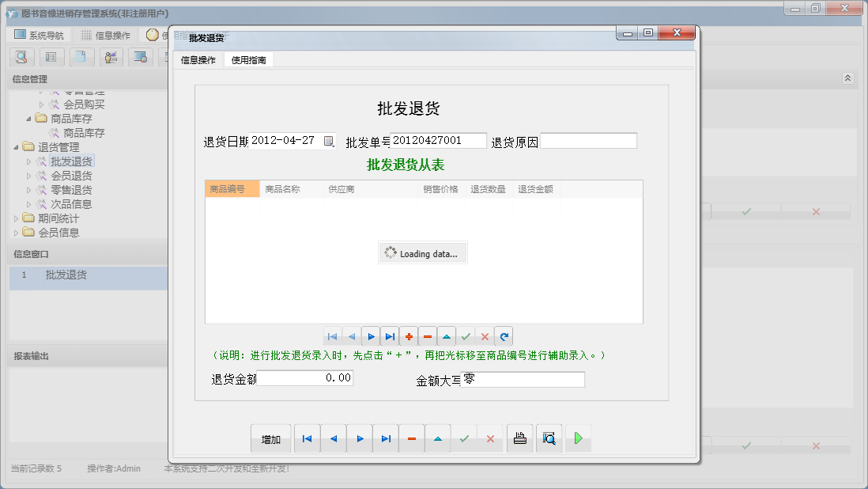Switch to the 使用指南 tab
Screen dimensions: 868x489
click(x=250, y=59)
